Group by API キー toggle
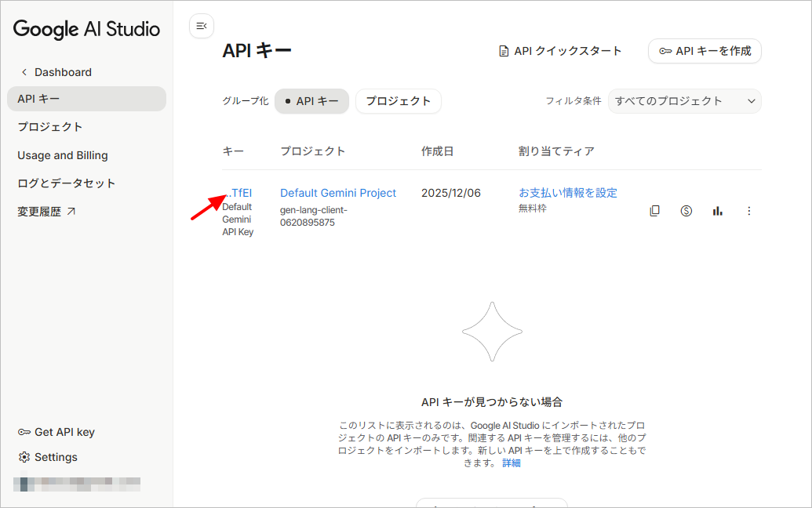The width and height of the screenshot is (812, 508). point(311,101)
